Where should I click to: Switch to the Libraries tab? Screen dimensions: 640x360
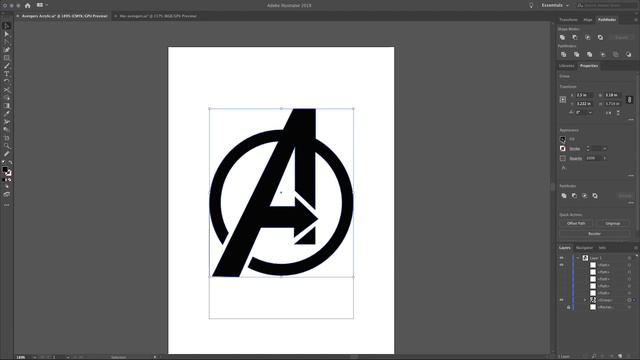pos(567,66)
